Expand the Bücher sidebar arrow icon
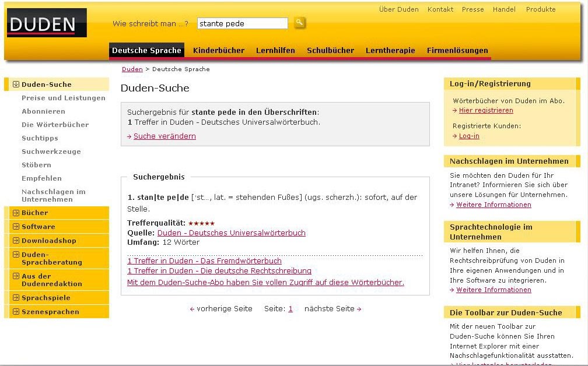The height and width of the screenshot is (366, 588). [16, 213]
